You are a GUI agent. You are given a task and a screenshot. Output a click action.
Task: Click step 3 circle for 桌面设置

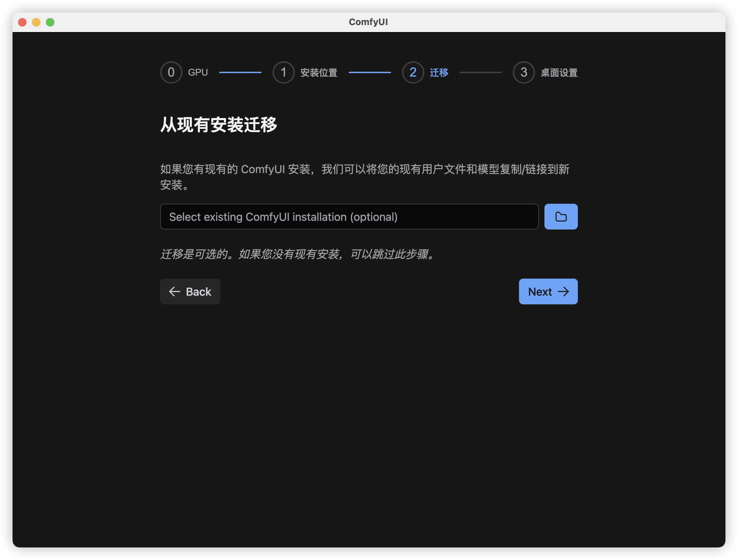point(524,72)
